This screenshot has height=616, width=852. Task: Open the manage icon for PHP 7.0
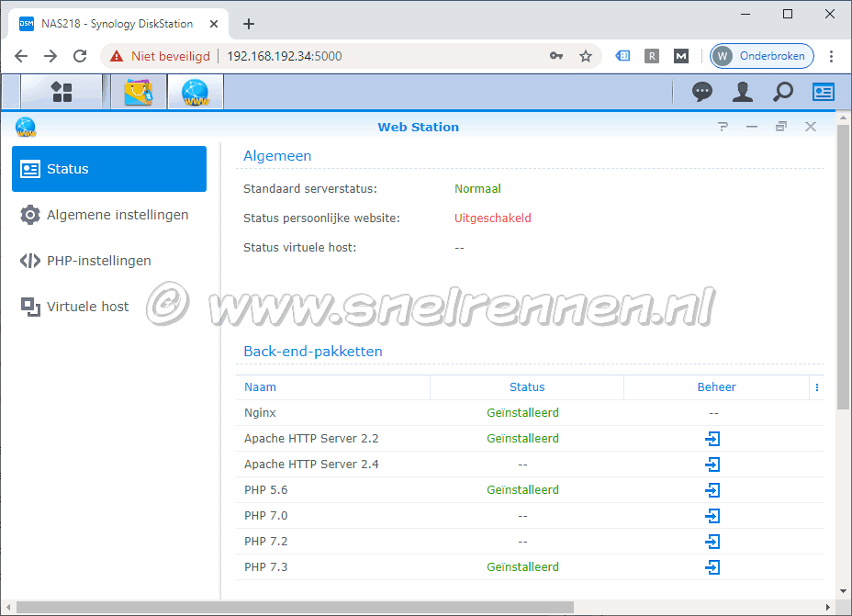point(712,516)
